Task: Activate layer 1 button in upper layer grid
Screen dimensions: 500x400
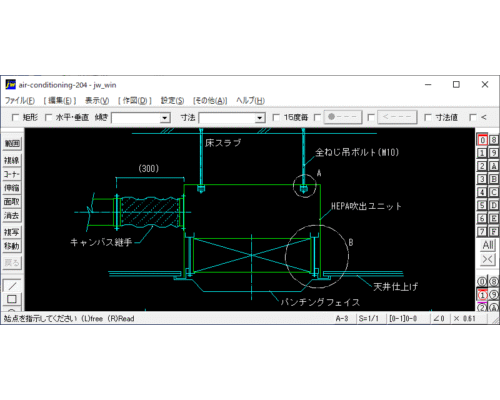Action: pos(482,153)
